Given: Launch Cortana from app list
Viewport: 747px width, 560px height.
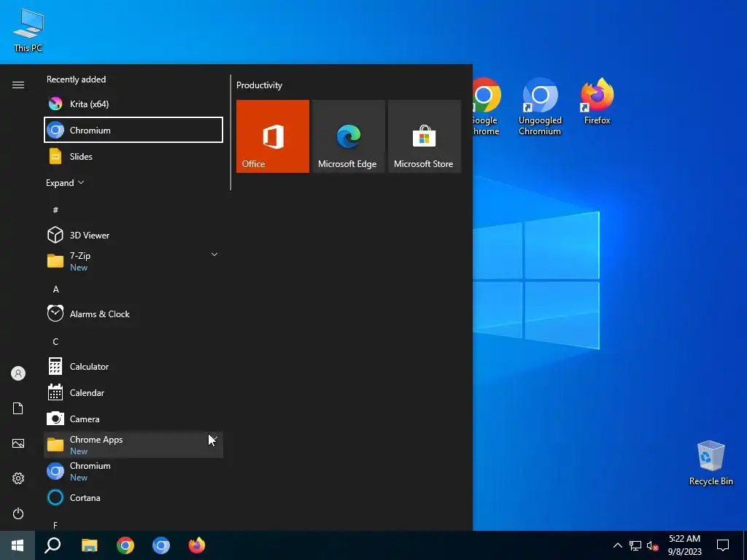Looking at the screenshot, I should click(133, 497).
